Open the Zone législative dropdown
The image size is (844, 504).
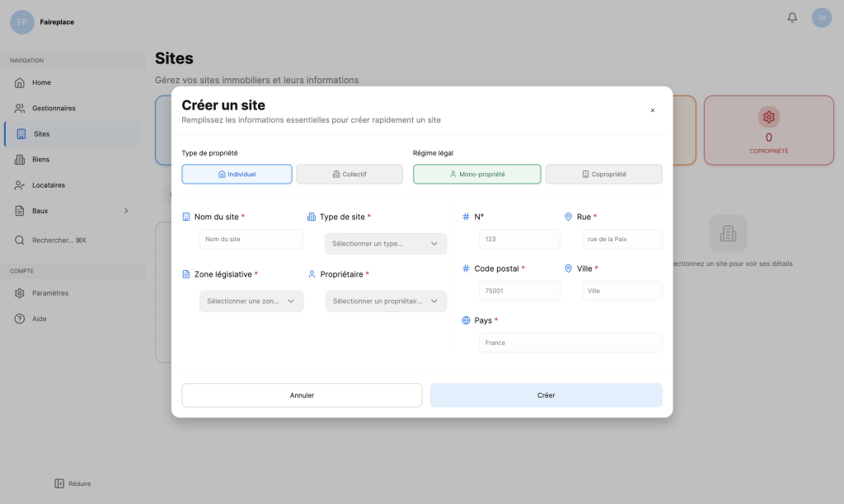251,301
